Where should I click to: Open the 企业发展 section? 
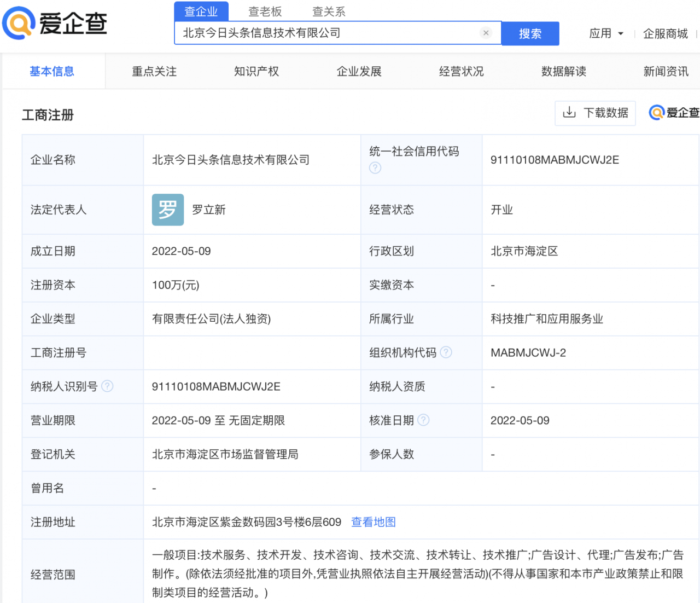click(358, 71)
